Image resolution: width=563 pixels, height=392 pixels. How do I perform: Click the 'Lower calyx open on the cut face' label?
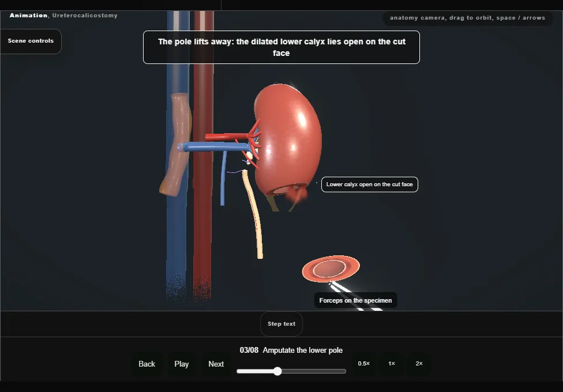[369, 184]
